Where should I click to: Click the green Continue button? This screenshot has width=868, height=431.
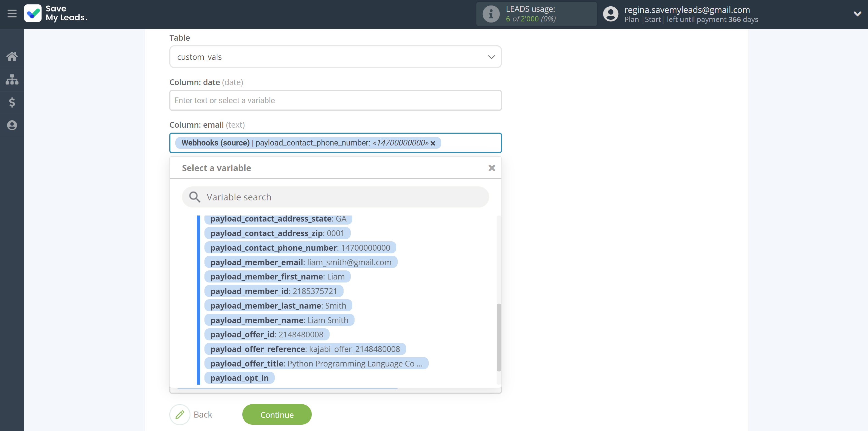[277, 415]
